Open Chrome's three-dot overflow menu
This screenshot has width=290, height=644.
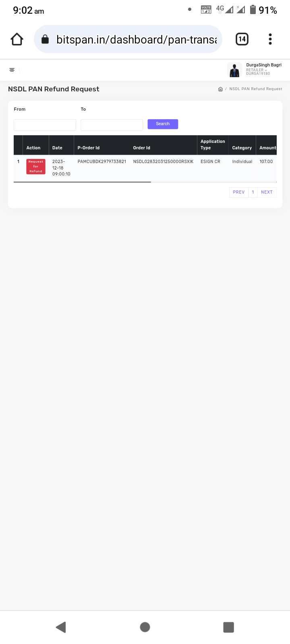[x=270, y=39]
